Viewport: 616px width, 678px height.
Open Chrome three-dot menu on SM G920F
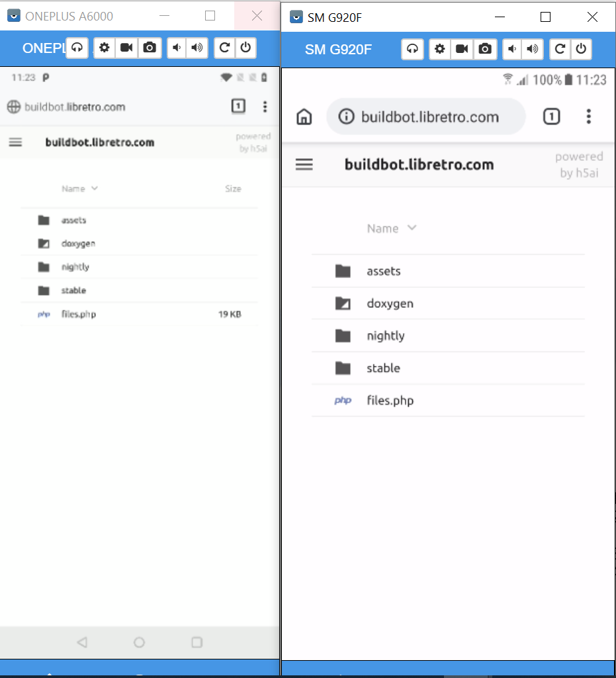(588, 117)
